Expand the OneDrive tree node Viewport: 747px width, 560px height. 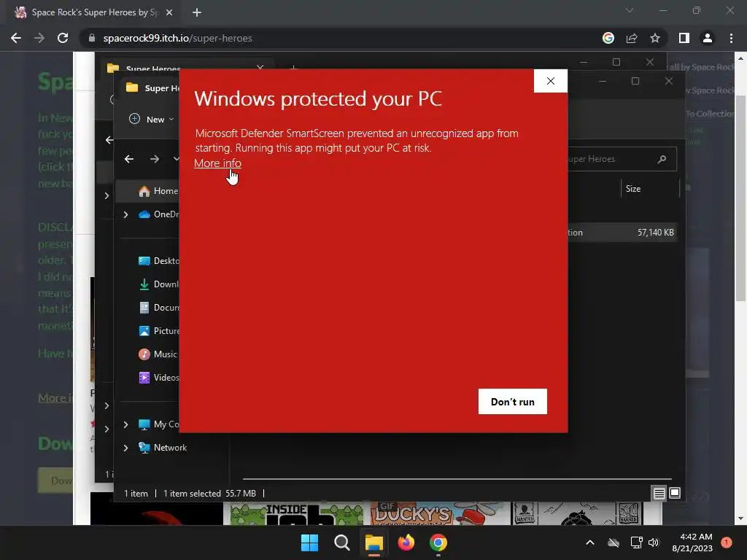pos(125,215)
